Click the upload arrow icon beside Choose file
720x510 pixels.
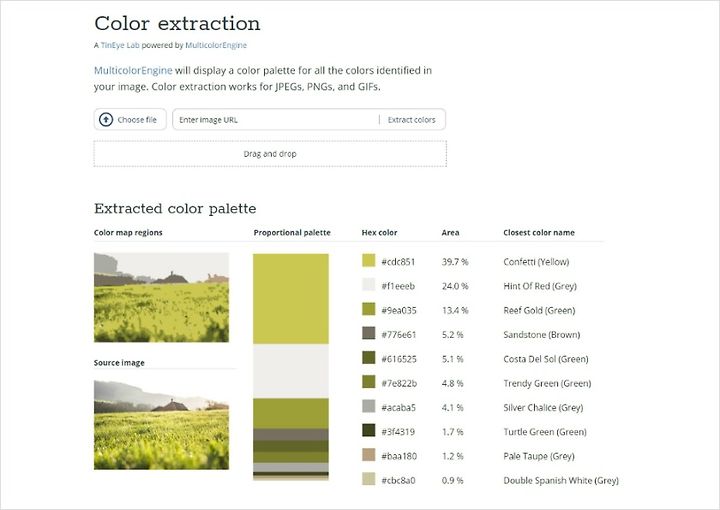click(106, 120)
